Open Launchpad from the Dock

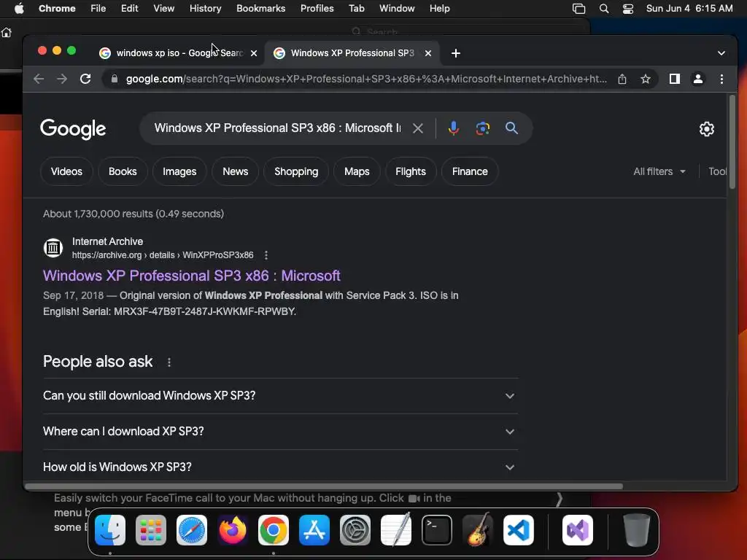pos(151,530)
